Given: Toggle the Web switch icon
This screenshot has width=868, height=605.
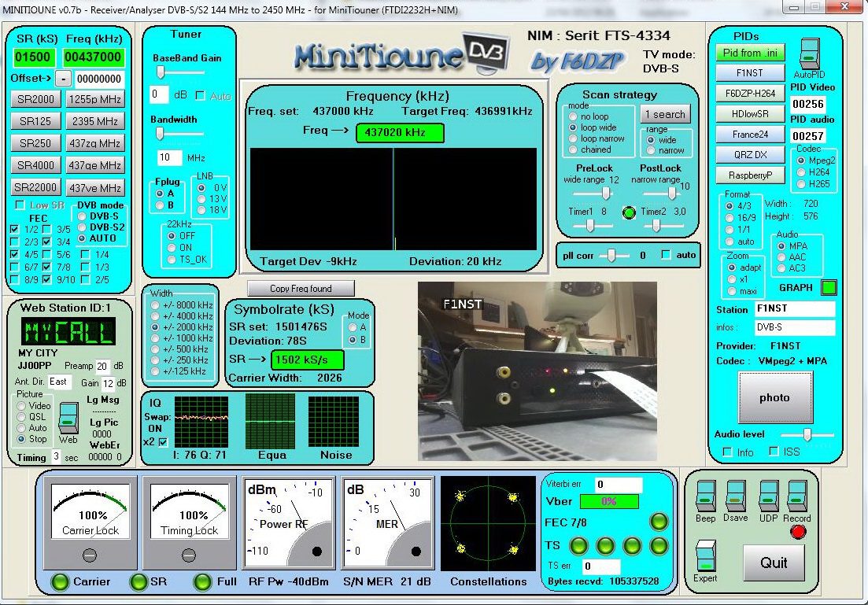Looking at the screenshot, I should pos(68,418).
